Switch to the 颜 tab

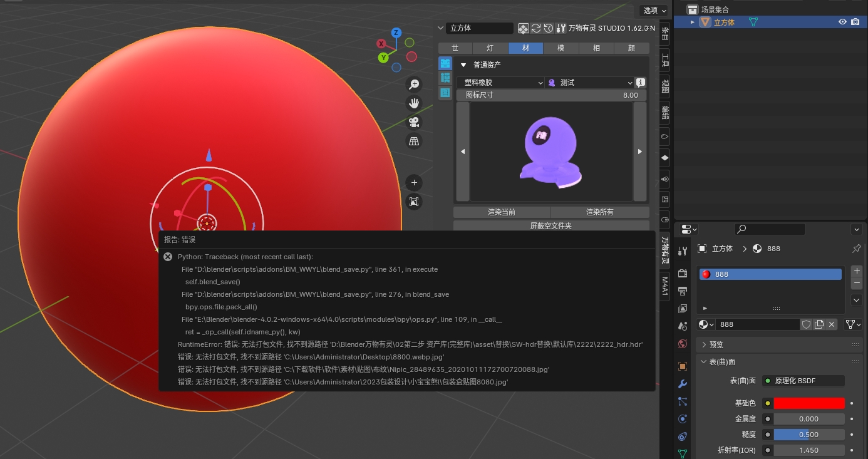(631, 48)
